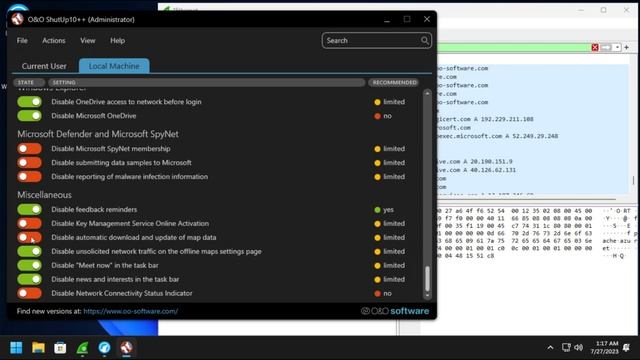Viewport: 640px width, 360px height.
Task: Click the ShutUp10++ title bar app icon
Action: pos(17,19)
